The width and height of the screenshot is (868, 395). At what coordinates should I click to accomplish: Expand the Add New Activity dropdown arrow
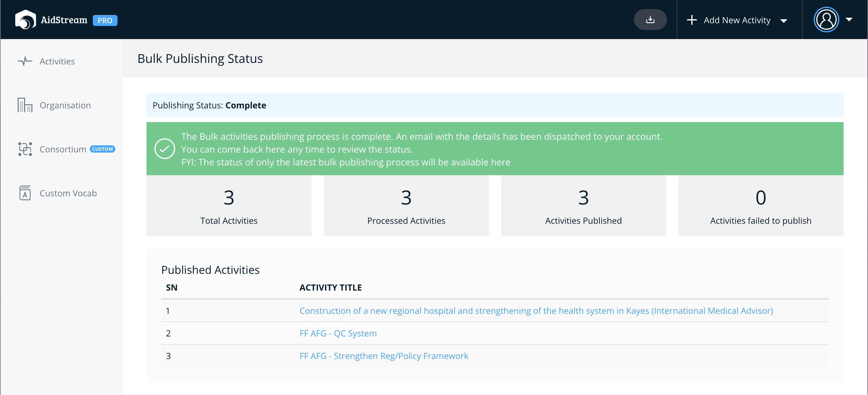[784, 21]
